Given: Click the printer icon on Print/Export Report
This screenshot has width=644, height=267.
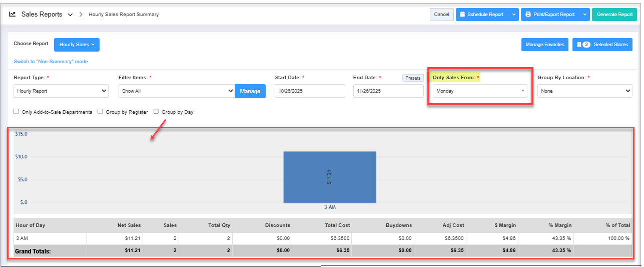Looking at the screenshot, I should 527,15.
